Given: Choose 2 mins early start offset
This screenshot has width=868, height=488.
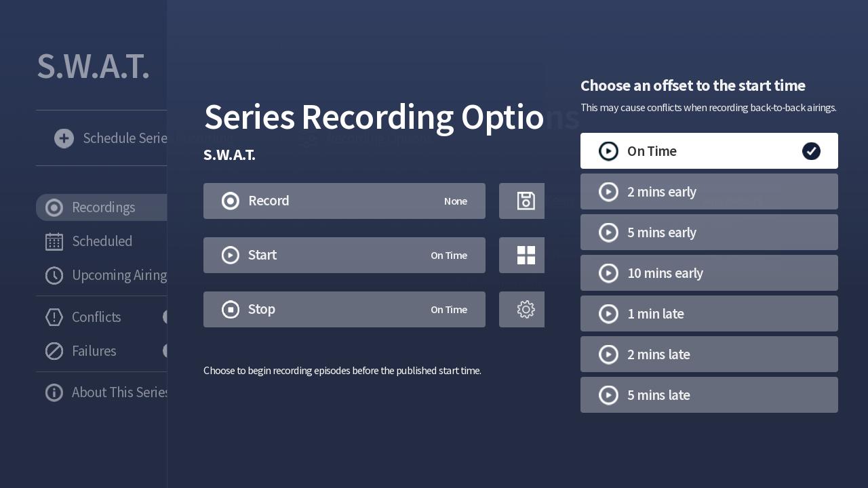Looking at the screenshot, I should [709, 191].
